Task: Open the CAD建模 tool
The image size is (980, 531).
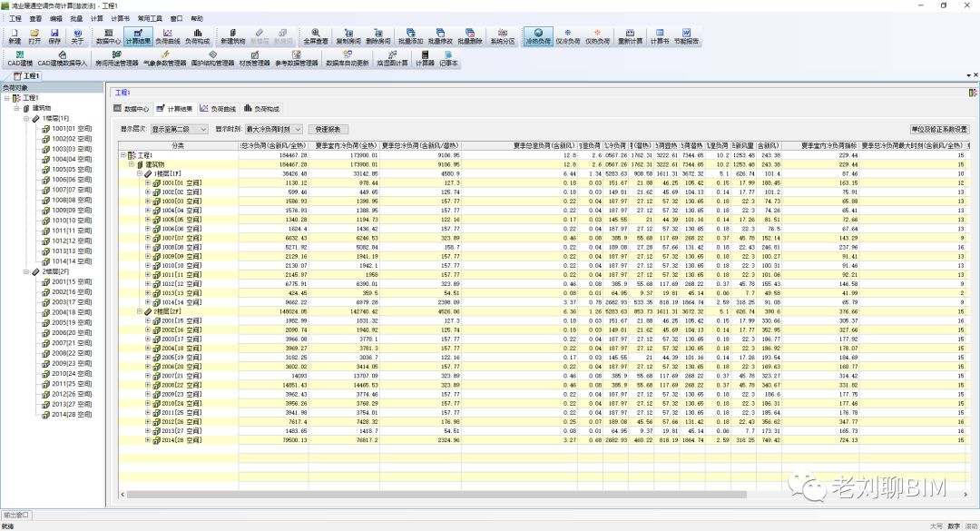Action: (20, 59)
